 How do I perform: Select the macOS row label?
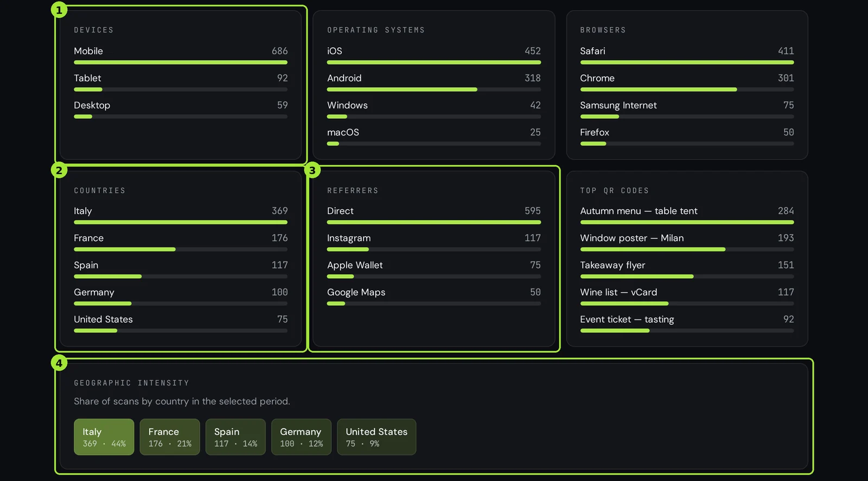click(x=343, y=132)
